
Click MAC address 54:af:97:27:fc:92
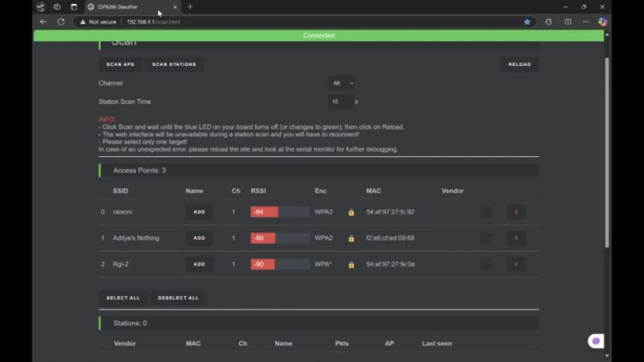(x=390, y=212)
